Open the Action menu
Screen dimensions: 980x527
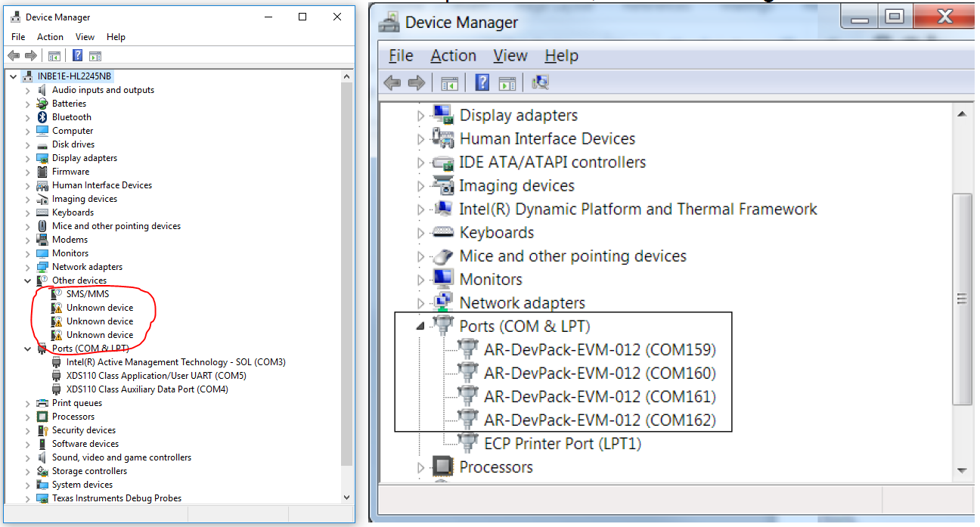coord(50,36)
